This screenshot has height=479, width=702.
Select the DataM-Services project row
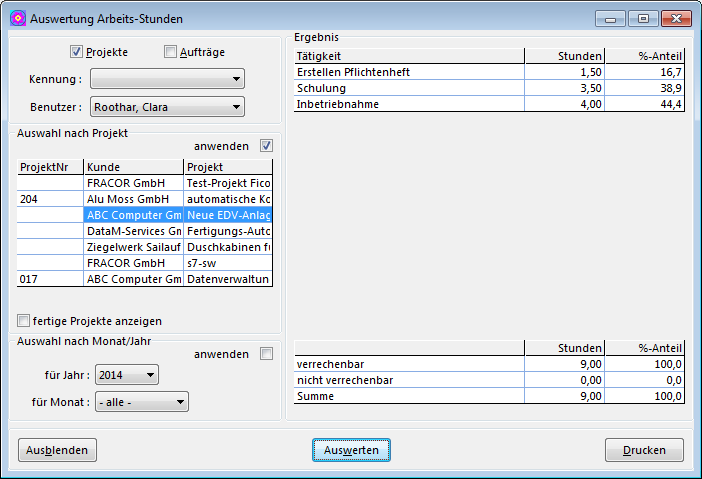pos(133,231)
